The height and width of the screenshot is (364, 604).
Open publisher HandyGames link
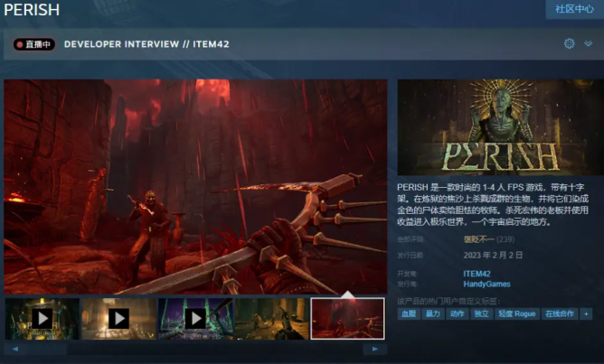pos(486,284)
